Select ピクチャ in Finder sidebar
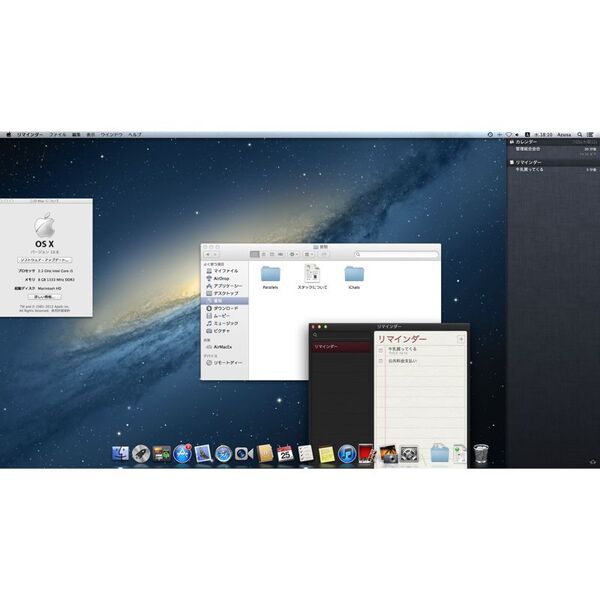 (225, 331)
